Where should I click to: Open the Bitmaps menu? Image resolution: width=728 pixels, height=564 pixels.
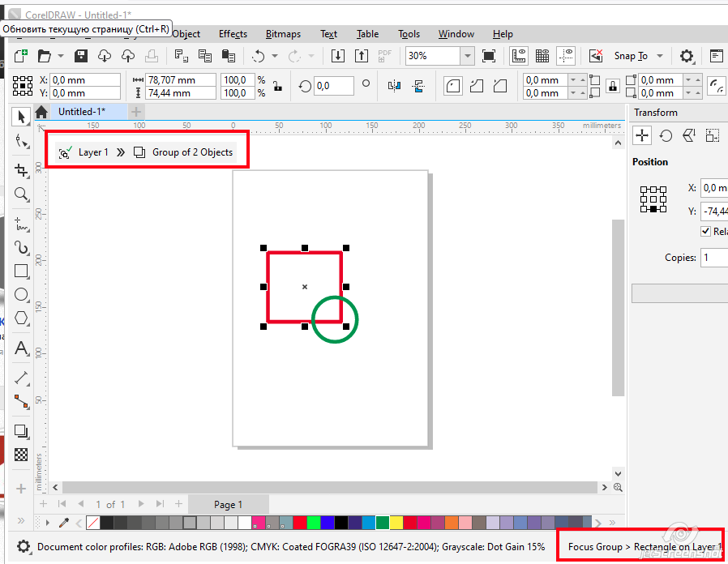(283, 34)
